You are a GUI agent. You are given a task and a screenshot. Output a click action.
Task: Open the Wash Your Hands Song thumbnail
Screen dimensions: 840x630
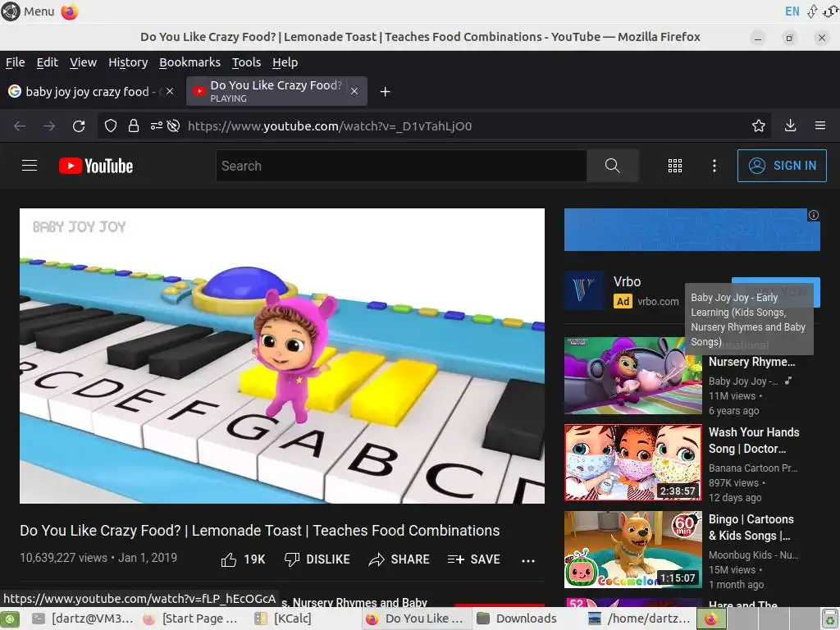pos(632,463)
